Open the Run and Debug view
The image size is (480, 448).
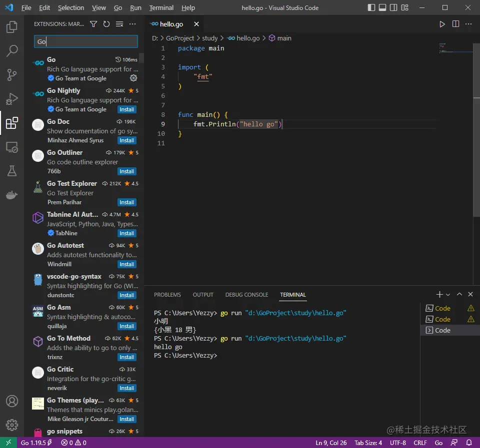(12, 98)
